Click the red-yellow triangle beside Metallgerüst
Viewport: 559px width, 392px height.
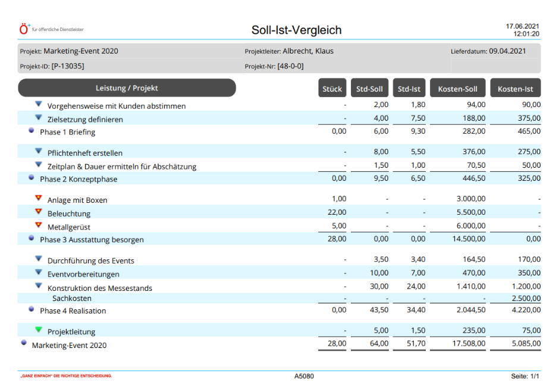pos(39,225)
